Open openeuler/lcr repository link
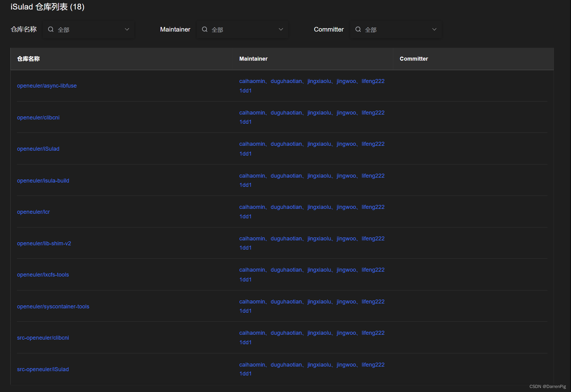This screenshot has width=571, height=392. point(33,212)
